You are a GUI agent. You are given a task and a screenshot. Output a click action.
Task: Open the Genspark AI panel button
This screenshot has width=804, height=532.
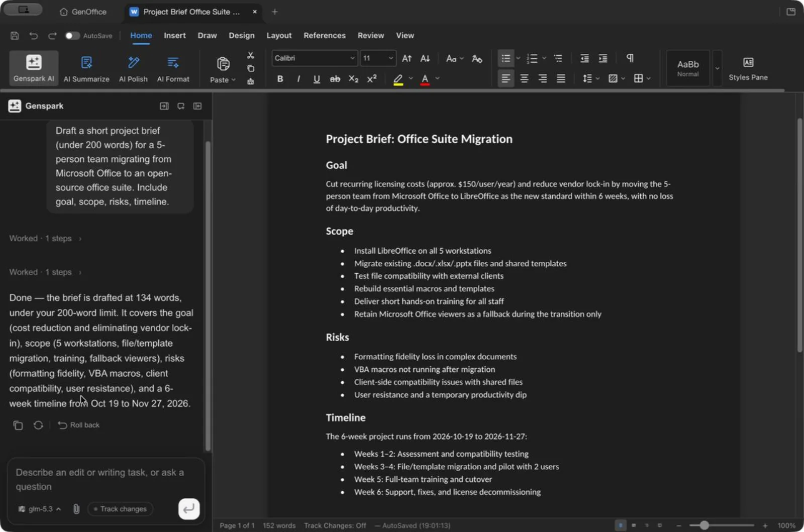click(34, 68)
